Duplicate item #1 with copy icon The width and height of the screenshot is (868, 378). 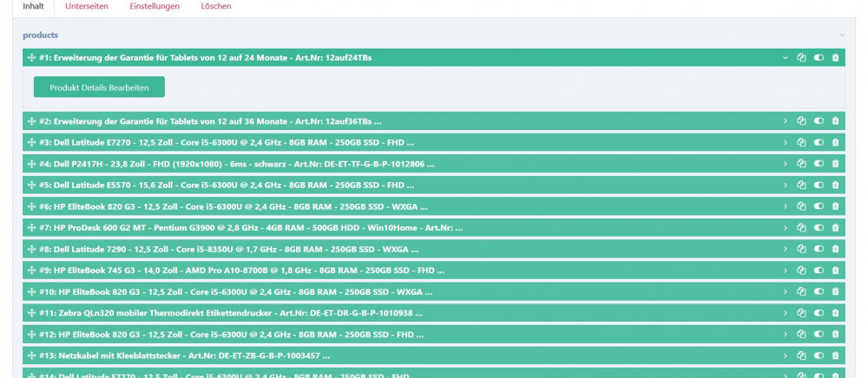[801, 57]
